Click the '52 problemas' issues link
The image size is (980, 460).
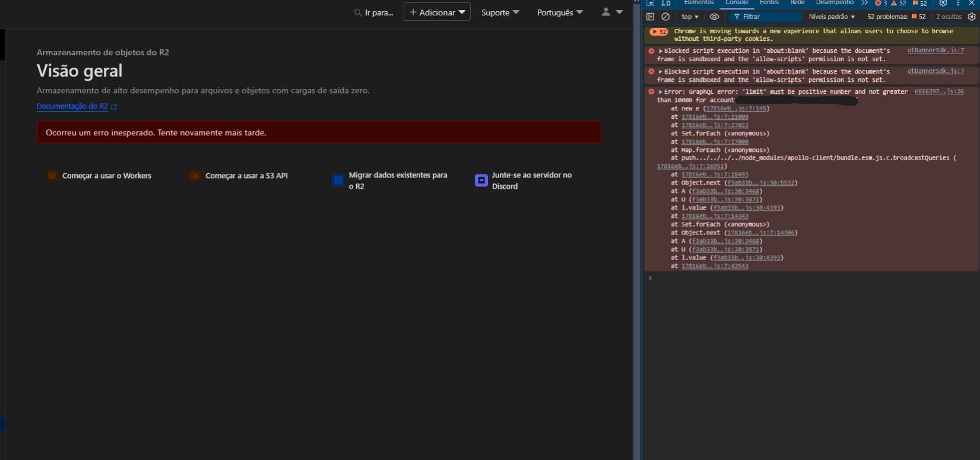[x=896, y=17]
